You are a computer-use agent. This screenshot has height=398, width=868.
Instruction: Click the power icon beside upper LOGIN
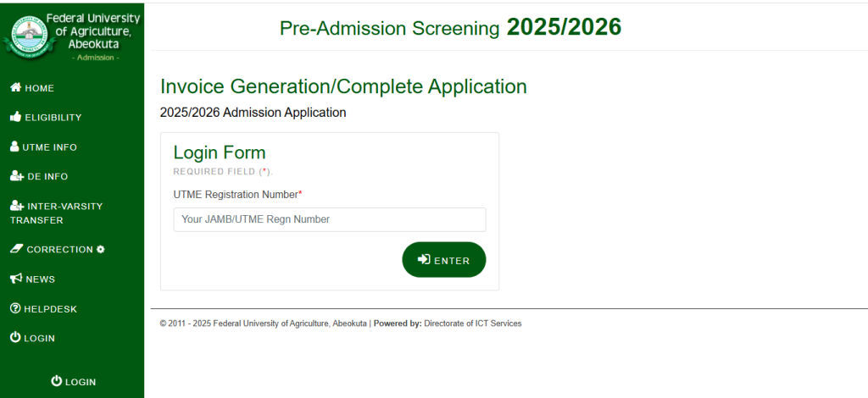click(x=15, y=337)
